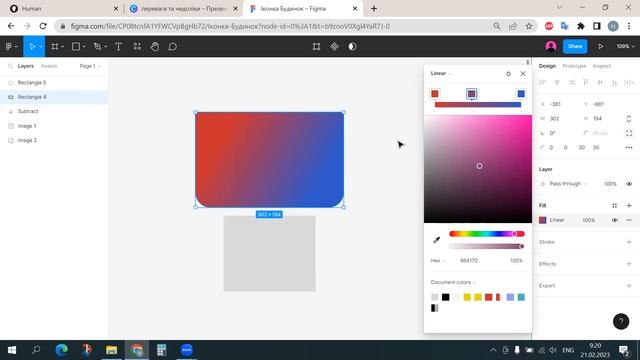
Task: Open the Resources tool
Action: [x=137, y=47]
